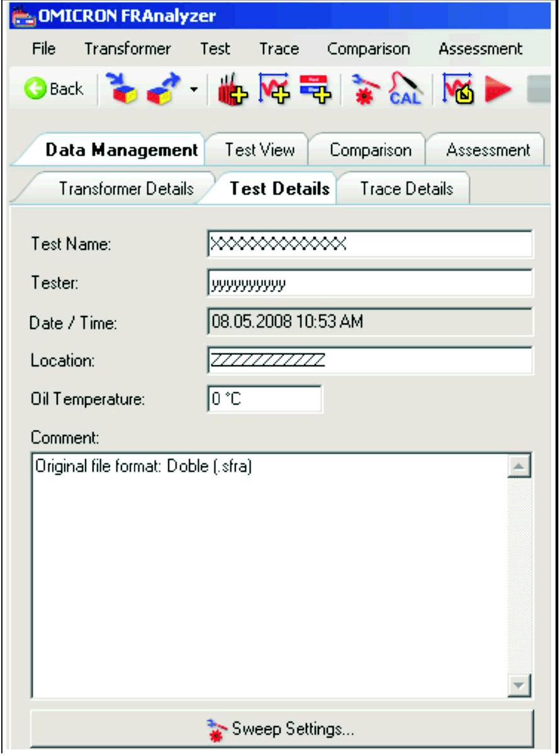Open the File menu
The width and height of the screenshot is (560, 756).
click(x=43, y=49)
